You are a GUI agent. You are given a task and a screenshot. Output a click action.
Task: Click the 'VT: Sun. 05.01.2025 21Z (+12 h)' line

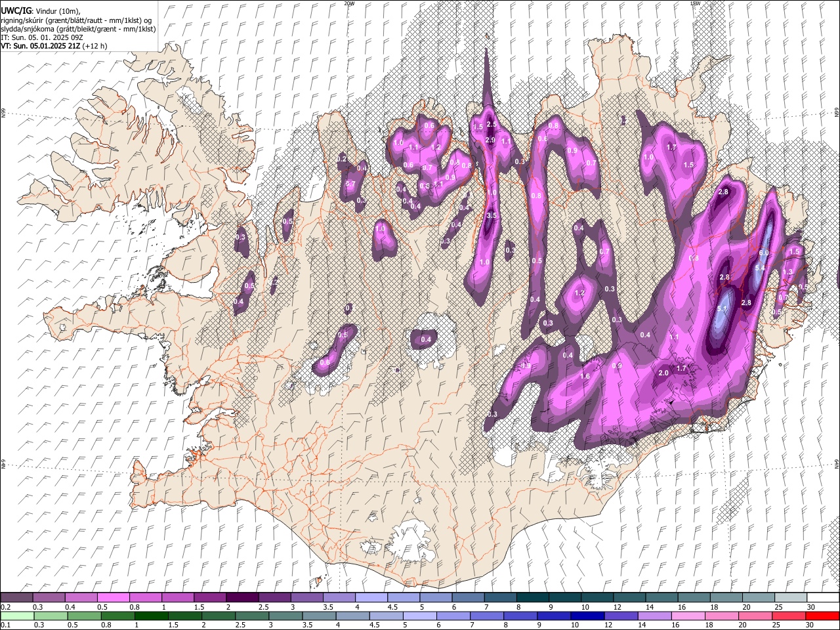pos(54,46)
